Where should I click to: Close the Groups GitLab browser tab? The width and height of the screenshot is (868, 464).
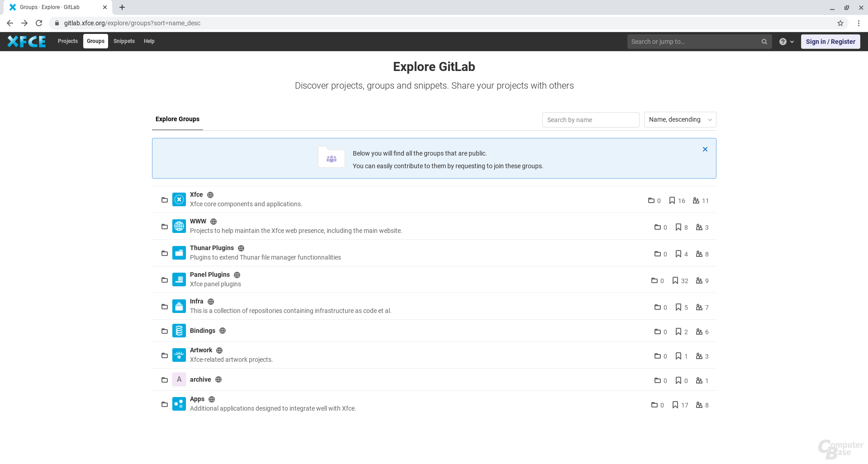coord(105,7)
